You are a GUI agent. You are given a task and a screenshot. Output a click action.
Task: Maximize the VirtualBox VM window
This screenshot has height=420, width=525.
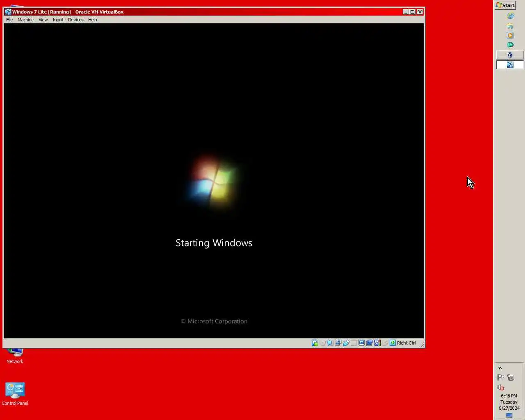412,12
